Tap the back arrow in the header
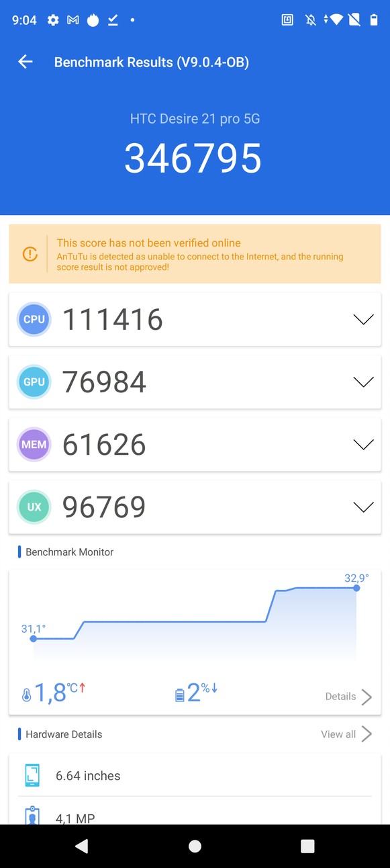390x868 pixels. 26,62
